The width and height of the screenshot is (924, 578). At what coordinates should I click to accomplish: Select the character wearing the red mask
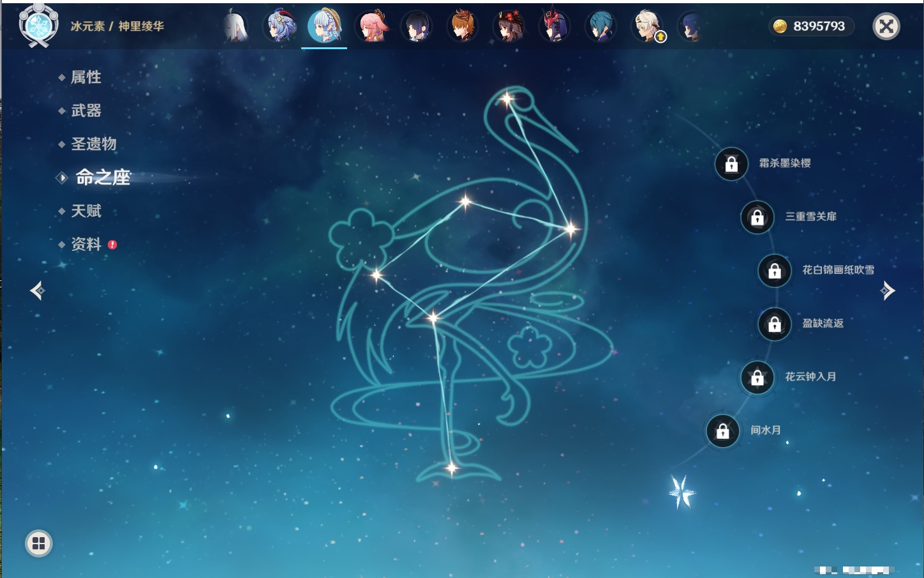click(x=554, y=27)
